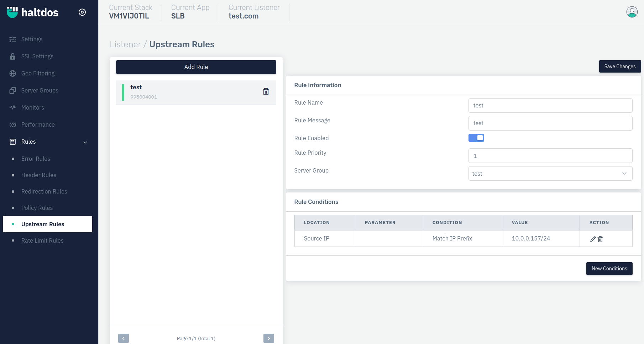Click the Rules list icon
Image resolution: width=644 pixels, height=344 pixels.
coord(13,142)
